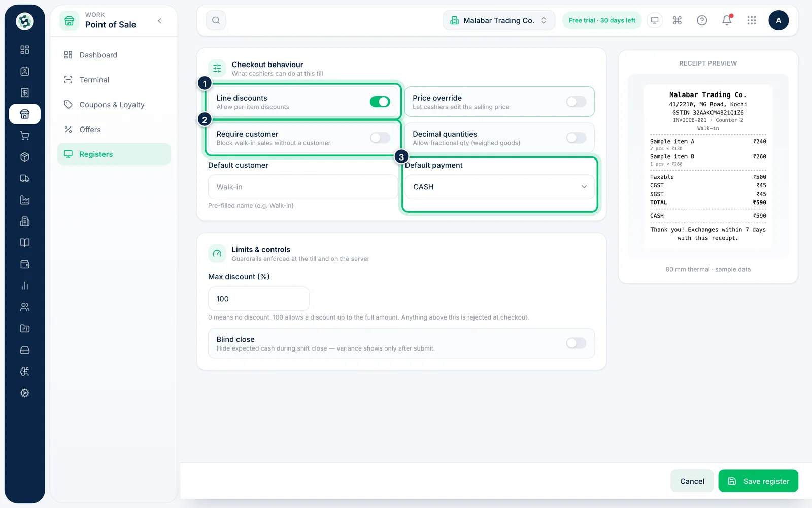Click the AI brain icon in the dark sidebar
Viewport: 812px width, 508px height.
pos(24,371)
